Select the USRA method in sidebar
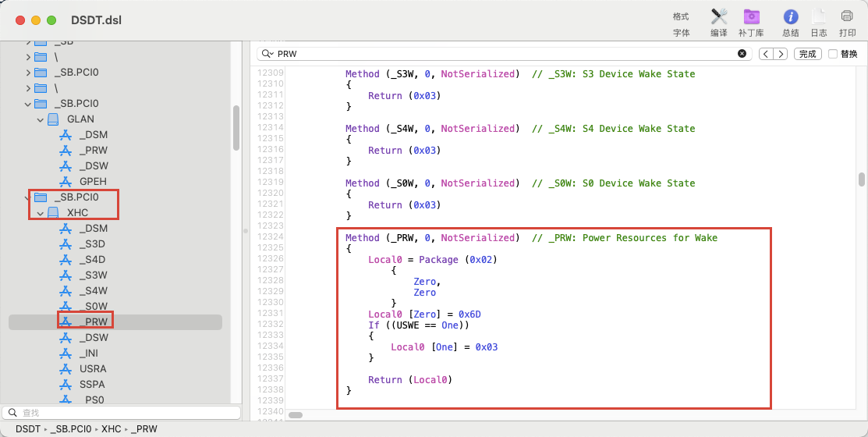The height and width of the screenshot is (437, 868). (93, 368)
